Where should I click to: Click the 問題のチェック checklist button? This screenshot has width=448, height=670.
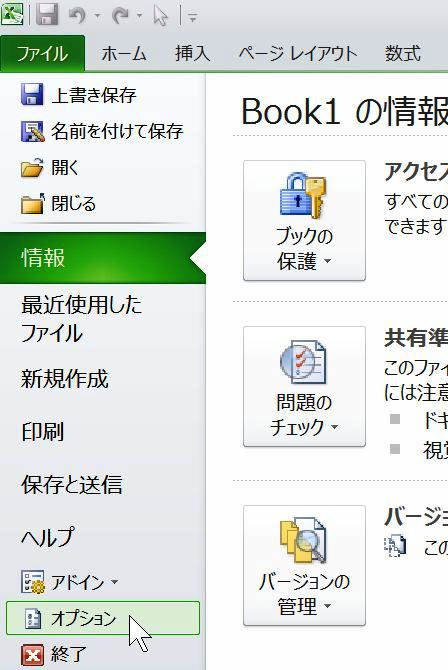pyautogui.click(x=304, y=387)
